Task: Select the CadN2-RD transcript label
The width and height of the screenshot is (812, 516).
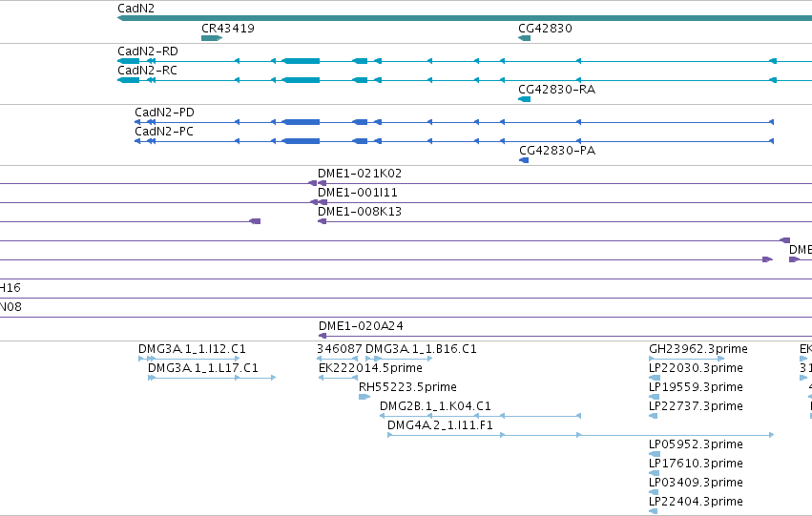Action: tap(148, 52)
